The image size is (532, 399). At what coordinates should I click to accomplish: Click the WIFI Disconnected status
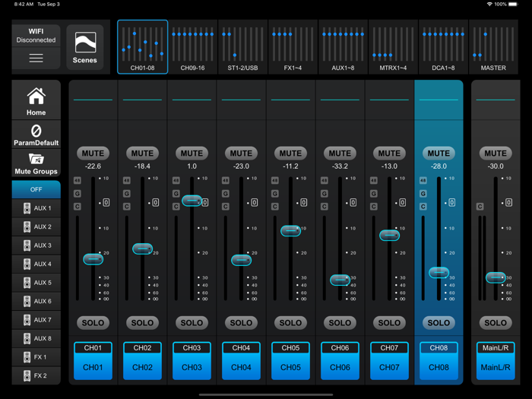pyautogui.click(x=36, y=36)
